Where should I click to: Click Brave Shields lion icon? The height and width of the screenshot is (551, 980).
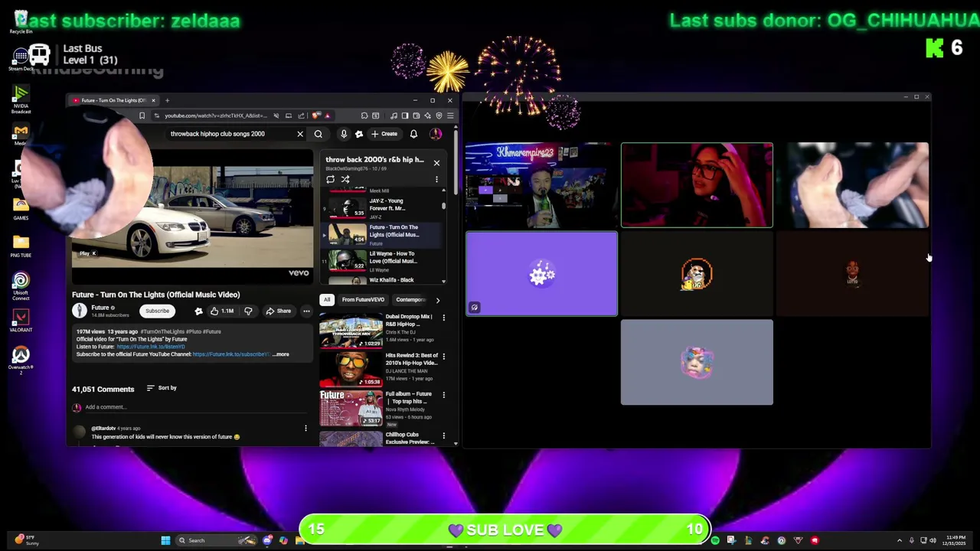coord(316,116)
